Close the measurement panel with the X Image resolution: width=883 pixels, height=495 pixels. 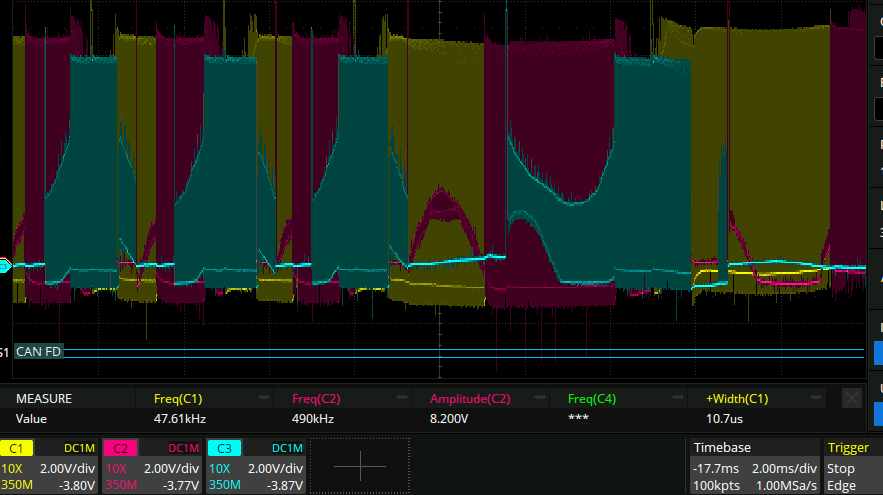pos(851,398)
